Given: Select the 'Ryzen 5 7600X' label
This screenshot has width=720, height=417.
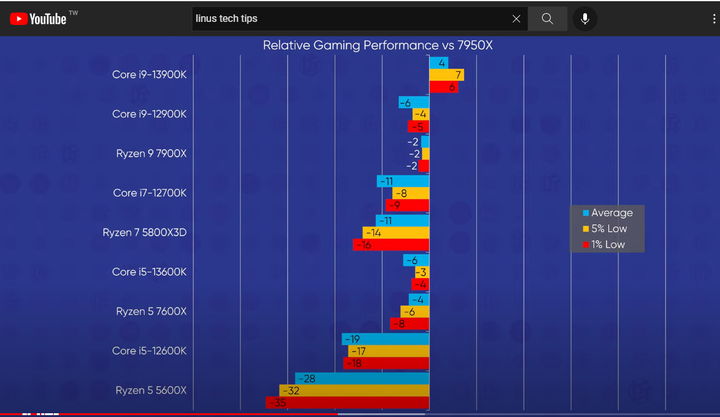Looking at the screenshot, I should pos(151,311).
